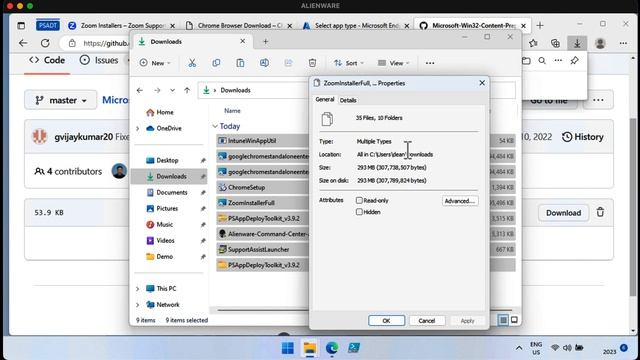Select Home in Explorer sidebar
The image size is (640, 360).
(165, 112)
